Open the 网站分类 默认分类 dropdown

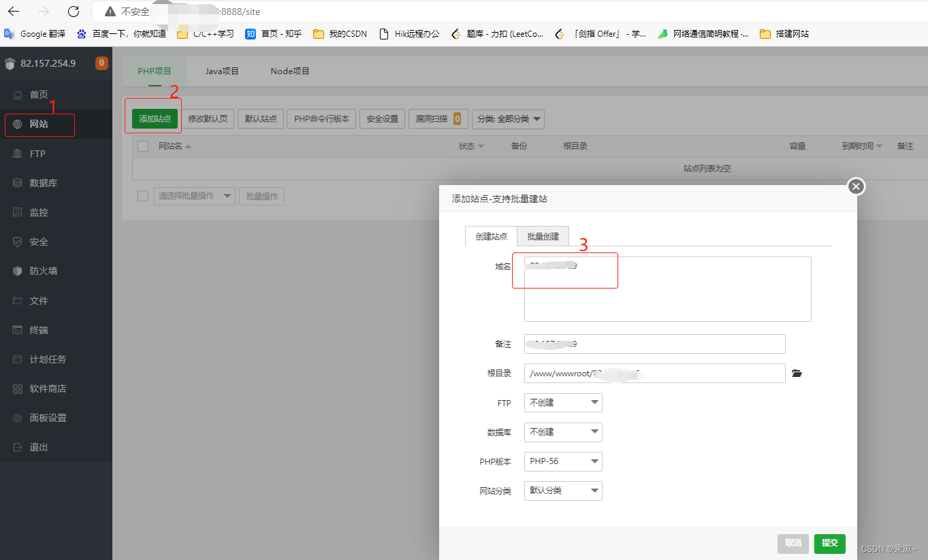(x=563, y=491)
